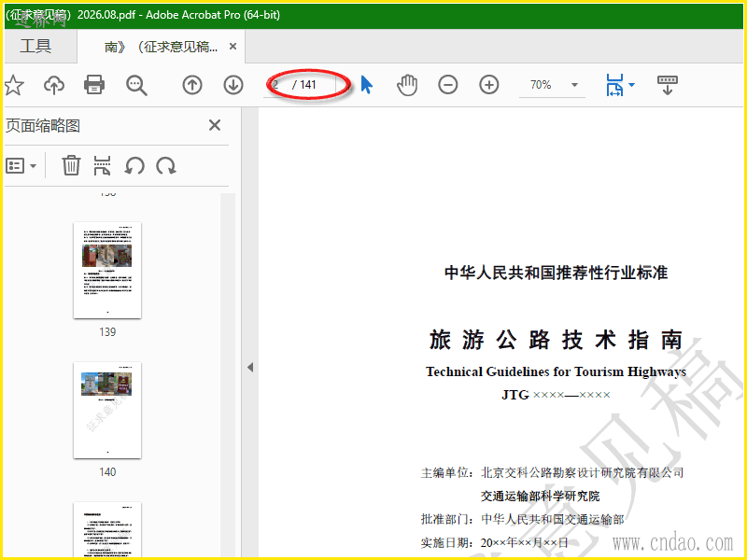Rotate pages counterclockwise
Screen dimensions: 747x560
pos(134,166)
